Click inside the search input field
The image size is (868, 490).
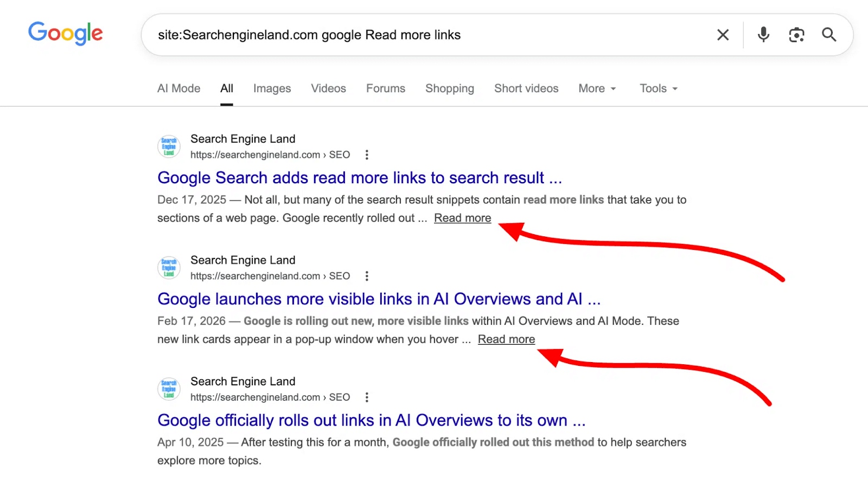pos(380,35)
